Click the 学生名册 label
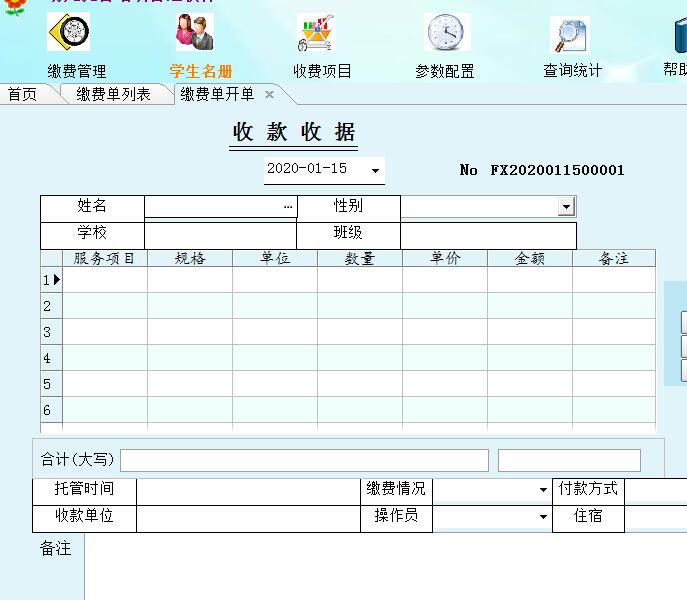The image size is (687, 600). (x=201, y=71)
